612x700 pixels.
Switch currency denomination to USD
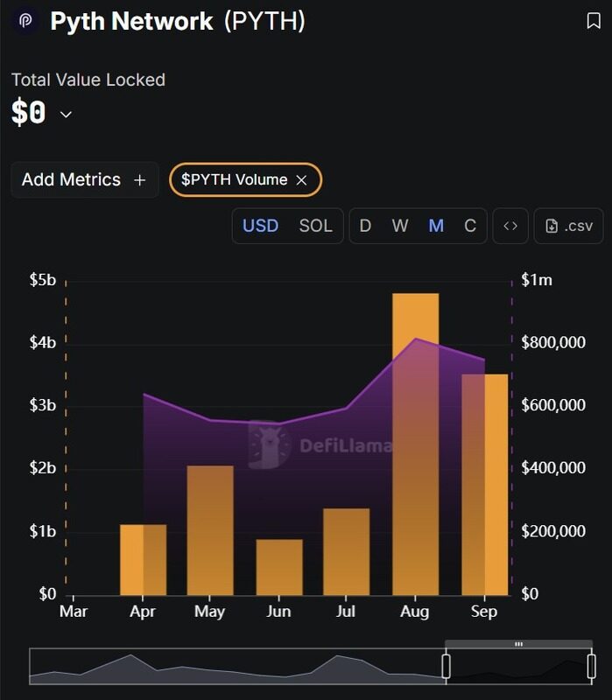(x=260, y=226)
